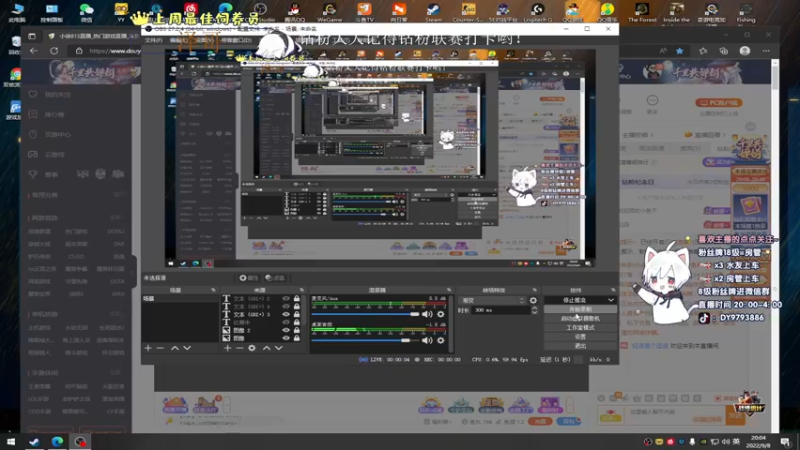Pop out the Scenes dock panel
The height and width of the screenshot is (450, 800).
(213, 290)
